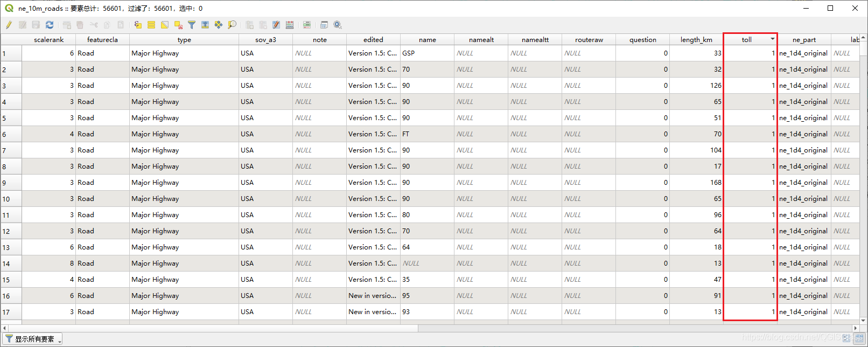Dock the attribute table window icon

[x=324, y=25]
